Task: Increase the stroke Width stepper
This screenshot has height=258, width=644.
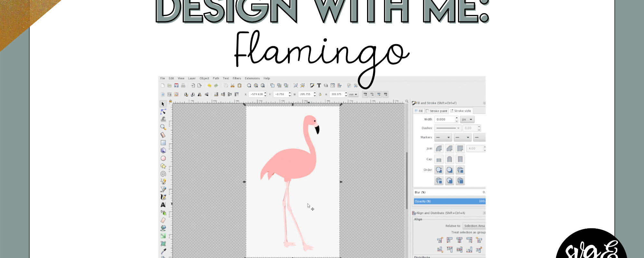Action: (457, 118)
